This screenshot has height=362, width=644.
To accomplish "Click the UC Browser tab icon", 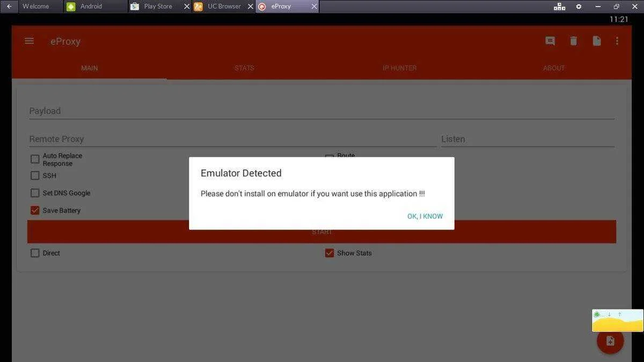I will tap(198, 6).
